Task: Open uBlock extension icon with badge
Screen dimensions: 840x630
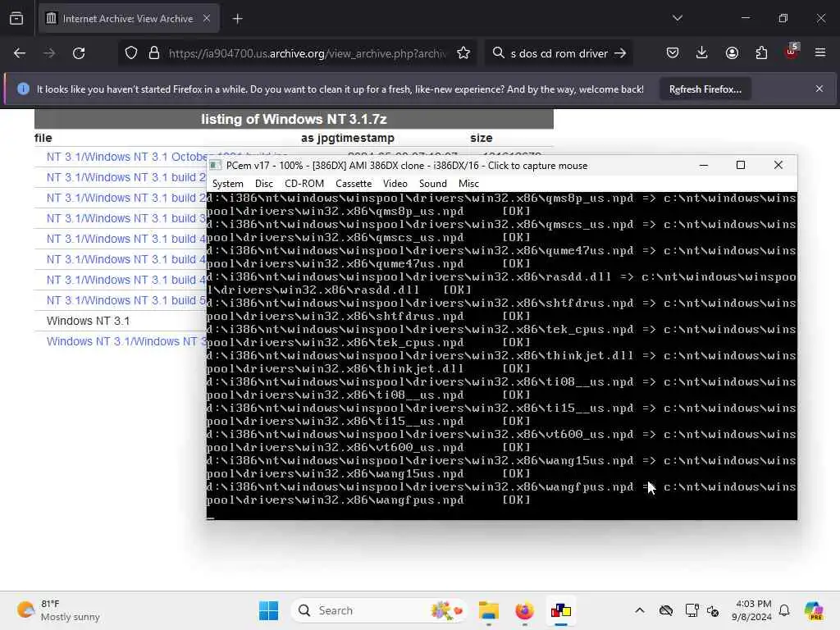Action: 792,52
